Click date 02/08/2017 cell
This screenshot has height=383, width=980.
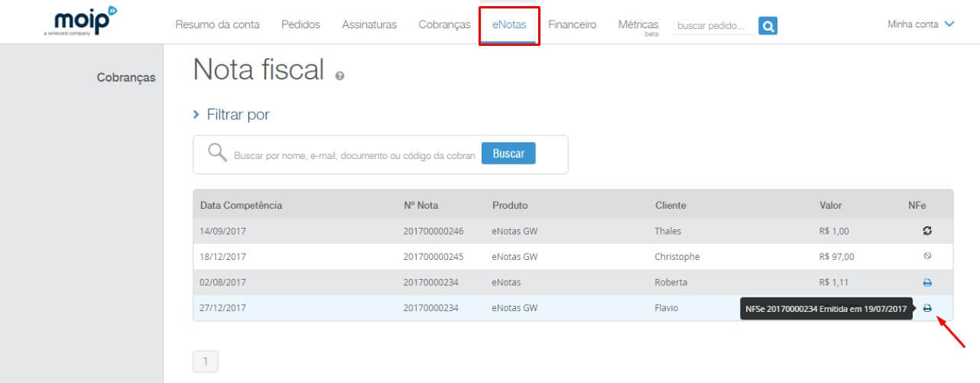[223, 282]
